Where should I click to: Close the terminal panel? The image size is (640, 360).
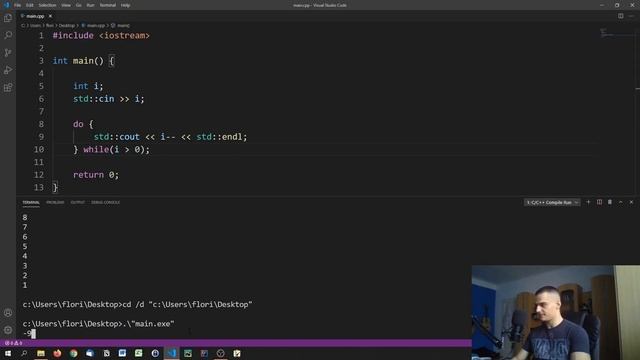point(631,202)
